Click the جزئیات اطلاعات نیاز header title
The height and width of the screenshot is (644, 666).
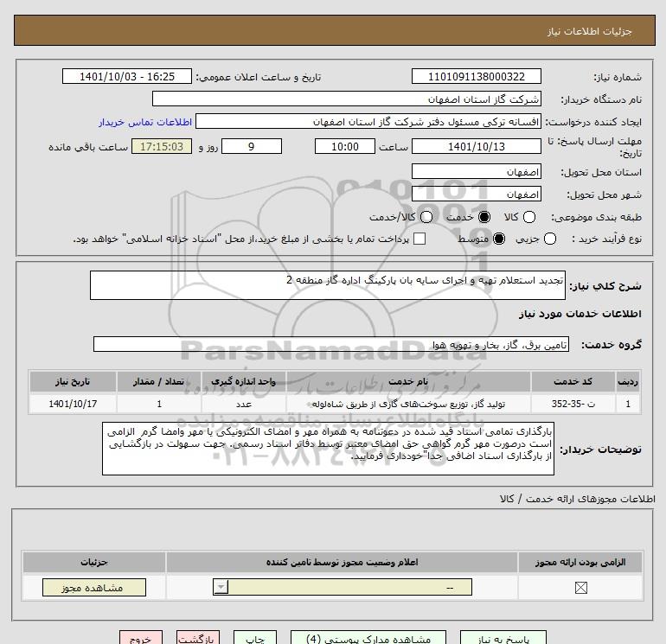(x=589, y=31)
